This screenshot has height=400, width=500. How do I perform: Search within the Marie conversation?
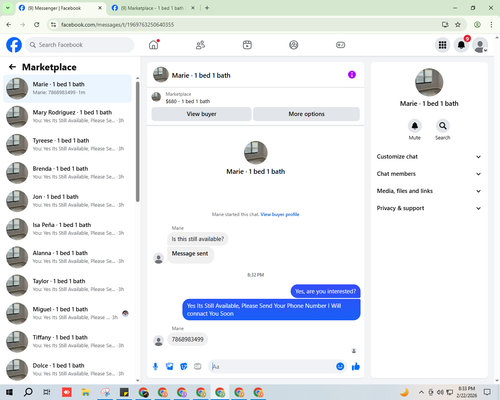[443, 126]
